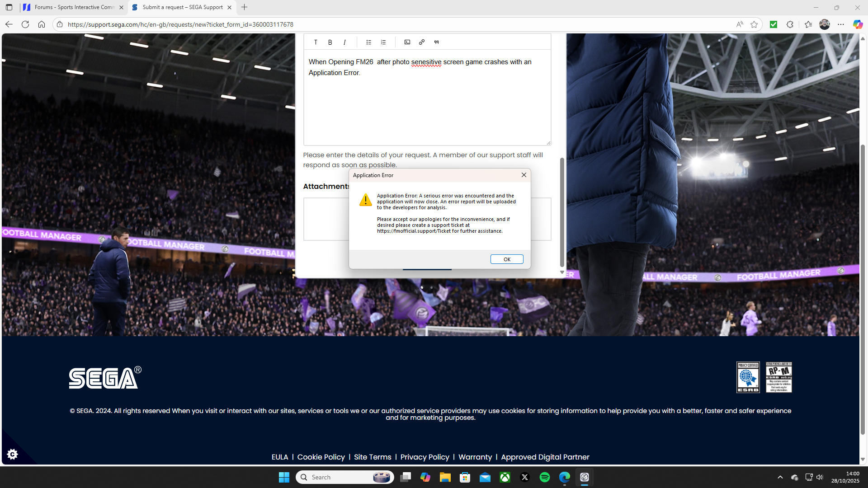Close the Forums - Sports Interactive tab

coord(121,7)
